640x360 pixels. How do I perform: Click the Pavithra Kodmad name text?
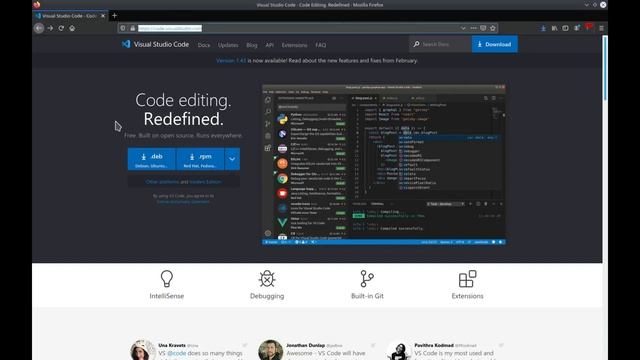click(434, 345)
